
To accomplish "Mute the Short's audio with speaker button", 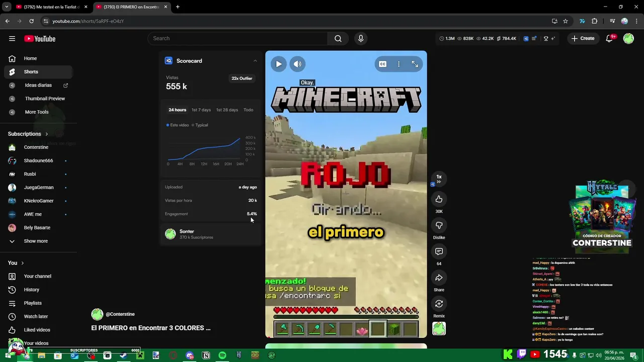I will tap(297, 64).
